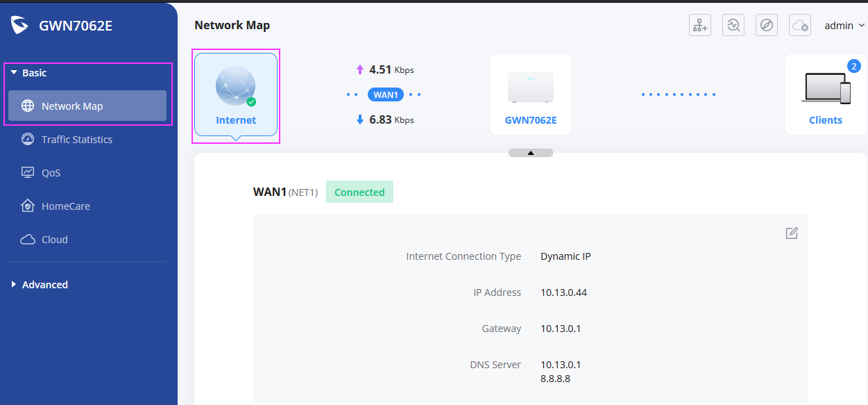Open the admin account dropdown
The width and height of the screenshot is (868, 405).
[x=844, y=26]
